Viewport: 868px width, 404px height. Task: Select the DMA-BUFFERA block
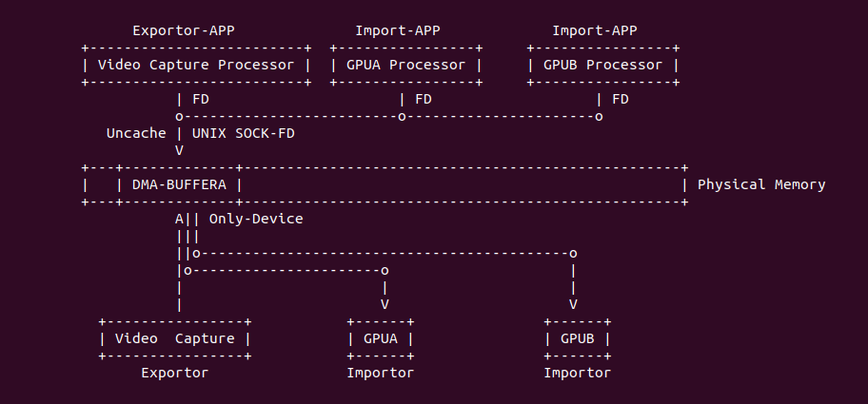pyautogui.click(x=179, y=184)
